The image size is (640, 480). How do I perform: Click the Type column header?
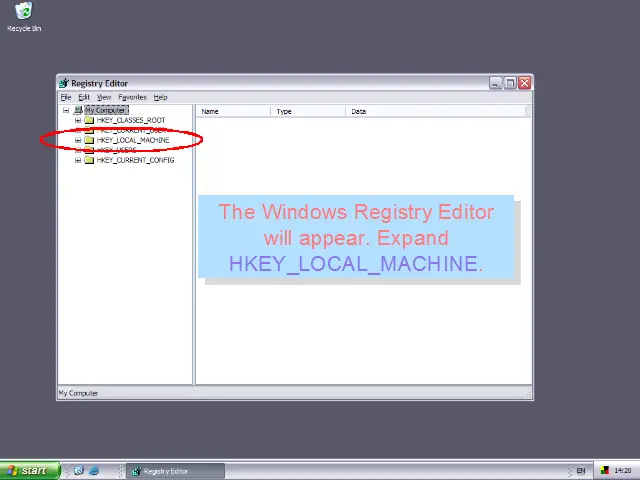tap(308, 111)
